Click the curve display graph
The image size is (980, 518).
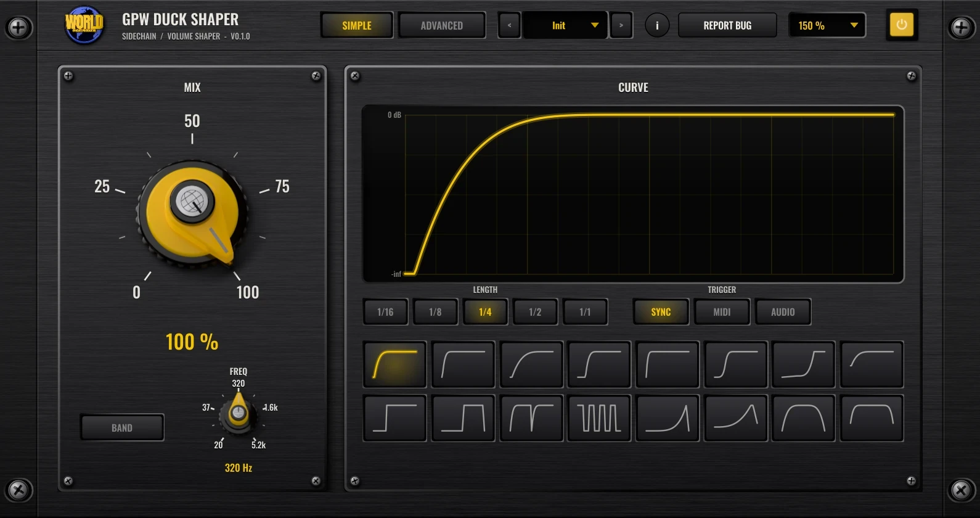point(633,194)
